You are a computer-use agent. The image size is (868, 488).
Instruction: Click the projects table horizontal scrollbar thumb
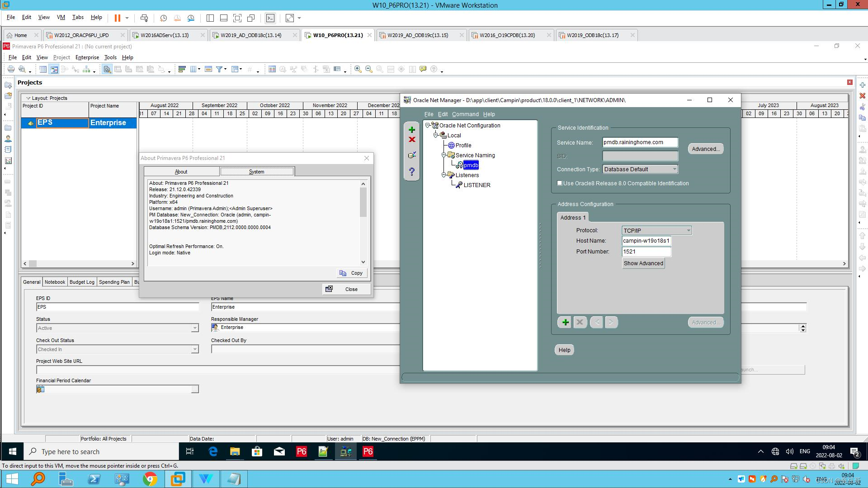point(33,263)
